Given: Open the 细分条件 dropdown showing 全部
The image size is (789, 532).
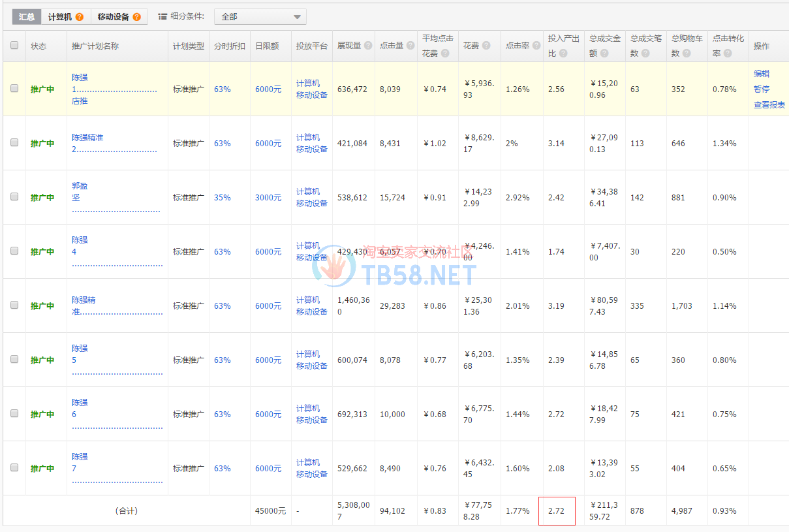Looking at the screenshot, I should click(x=260, y=17).
